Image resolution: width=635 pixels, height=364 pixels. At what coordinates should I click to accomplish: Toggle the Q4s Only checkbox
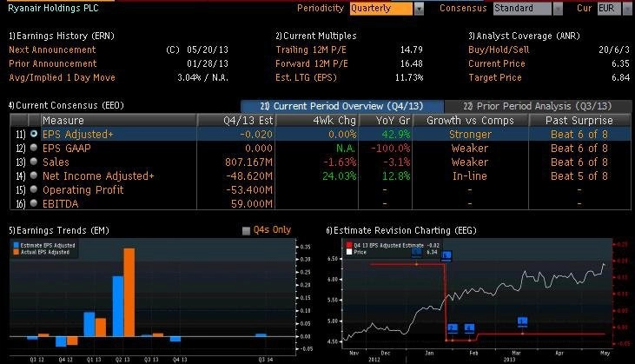(246, 231)
